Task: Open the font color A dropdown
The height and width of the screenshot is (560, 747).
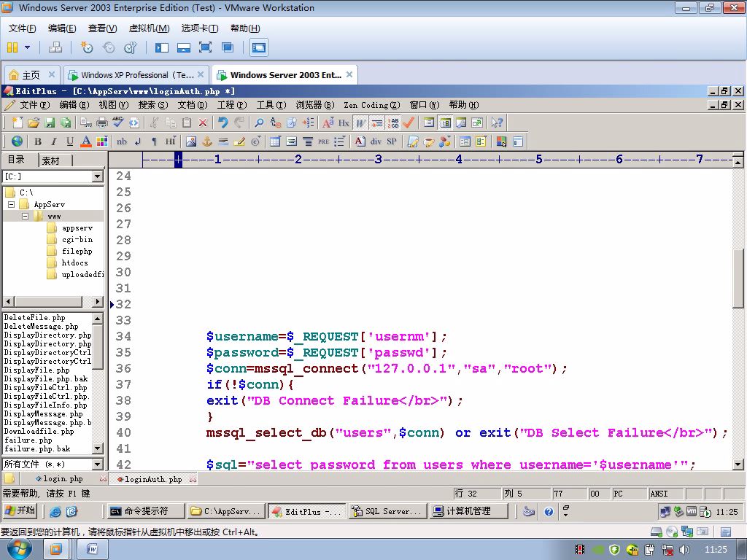Action: coord(86,141)
